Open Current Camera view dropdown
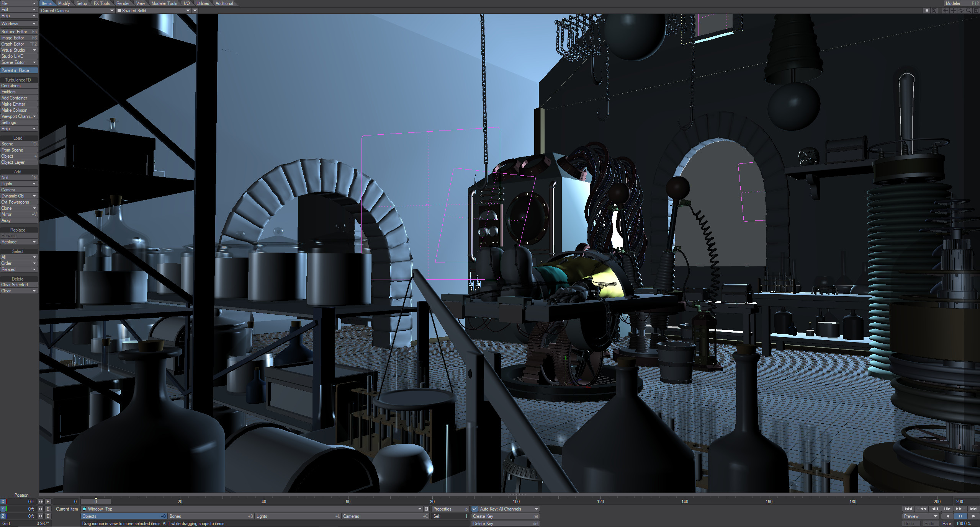Viewport: 980px width, 527px height. click(77, 11)
